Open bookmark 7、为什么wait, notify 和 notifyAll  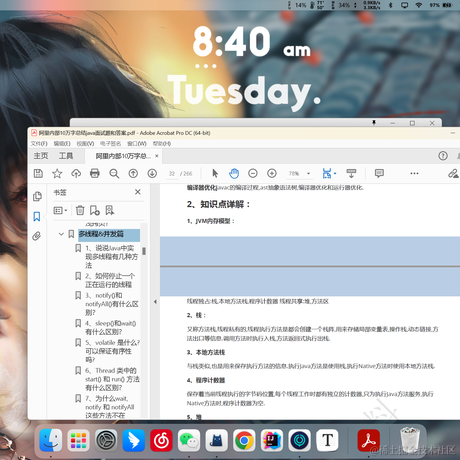point(110,407)
